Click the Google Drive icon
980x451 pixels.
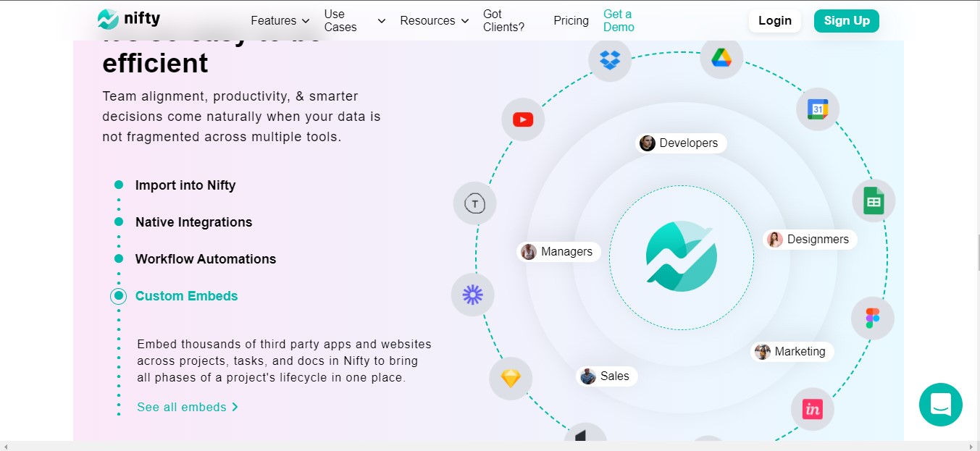(x=721, y=57)
